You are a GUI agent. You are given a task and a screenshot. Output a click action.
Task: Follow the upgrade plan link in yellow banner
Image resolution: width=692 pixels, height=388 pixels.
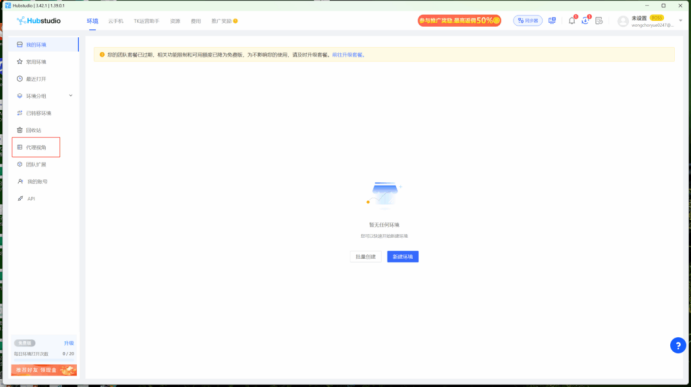pos(347,55)
